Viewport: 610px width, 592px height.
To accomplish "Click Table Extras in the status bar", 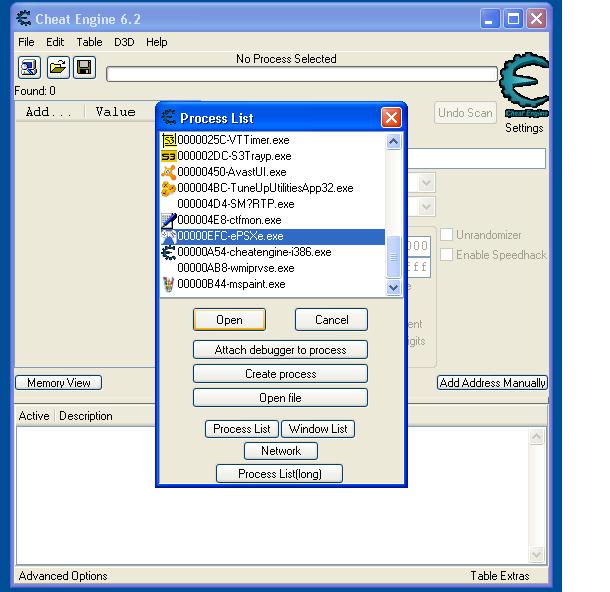I will click(500, 576).
